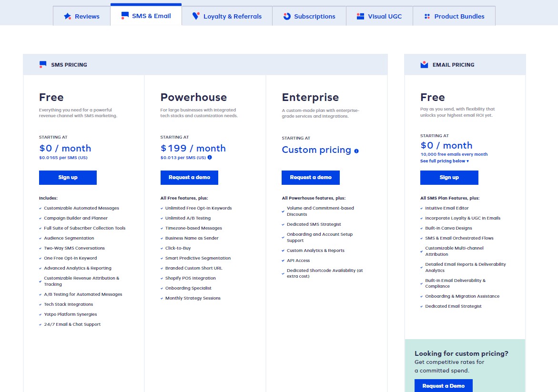
Task: Click Audience Segmentation feature
Action: pyautogui.click(x=69, y=238)
